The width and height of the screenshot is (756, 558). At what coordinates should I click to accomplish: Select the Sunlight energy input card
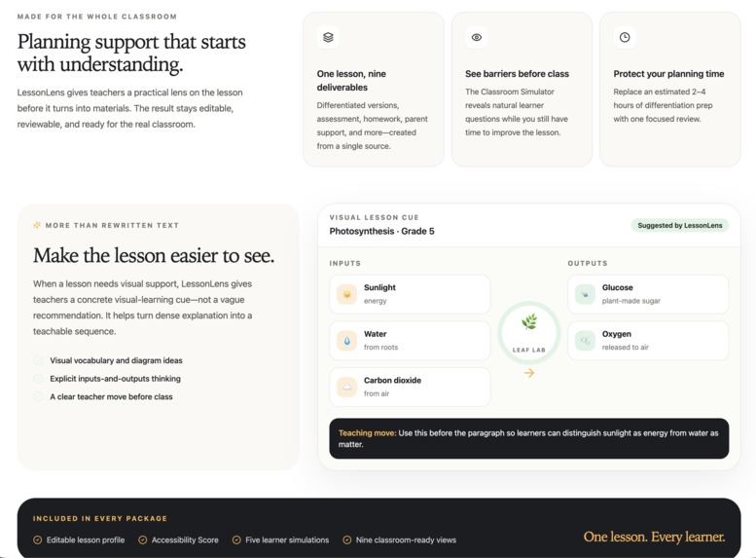410,294
